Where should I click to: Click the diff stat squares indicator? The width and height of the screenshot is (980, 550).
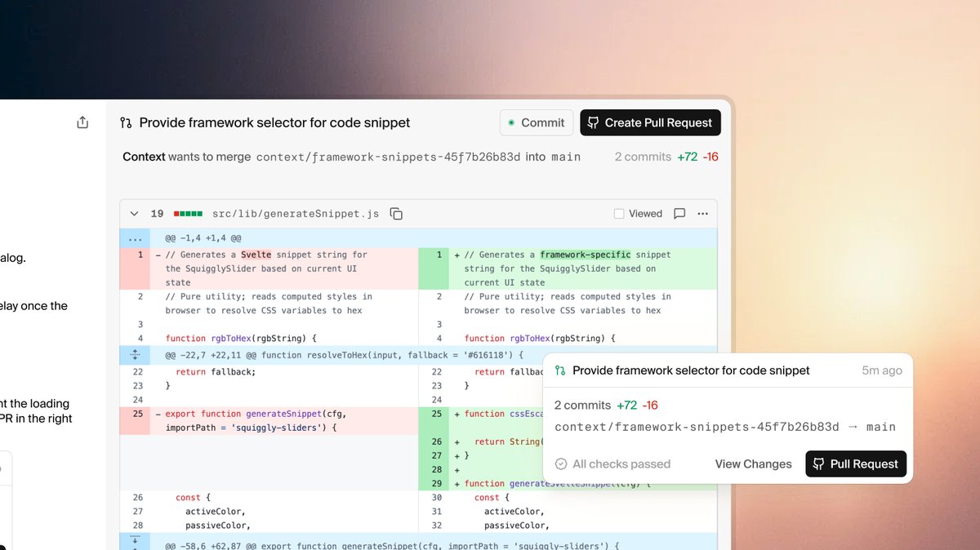pos(188,214)
